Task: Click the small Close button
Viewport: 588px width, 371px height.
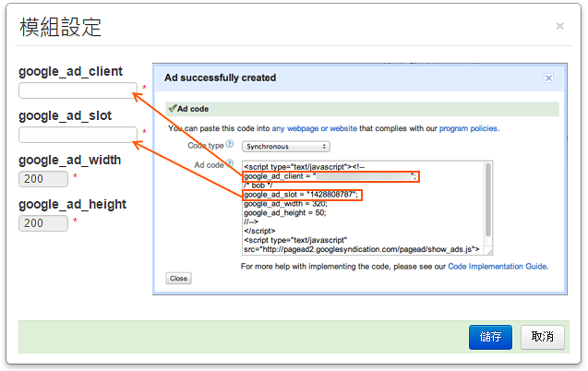Action: click(x=178, y=279)
